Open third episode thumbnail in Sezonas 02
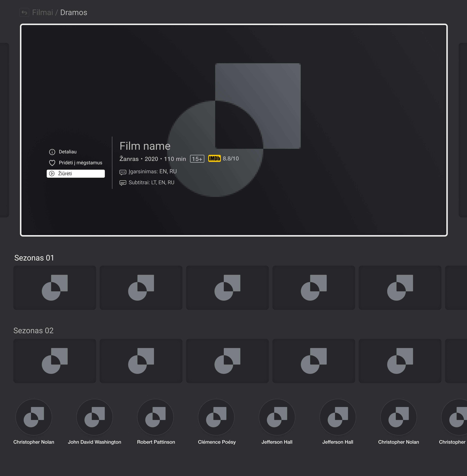This screenshot has height=476, width=467. pos(227,361)
